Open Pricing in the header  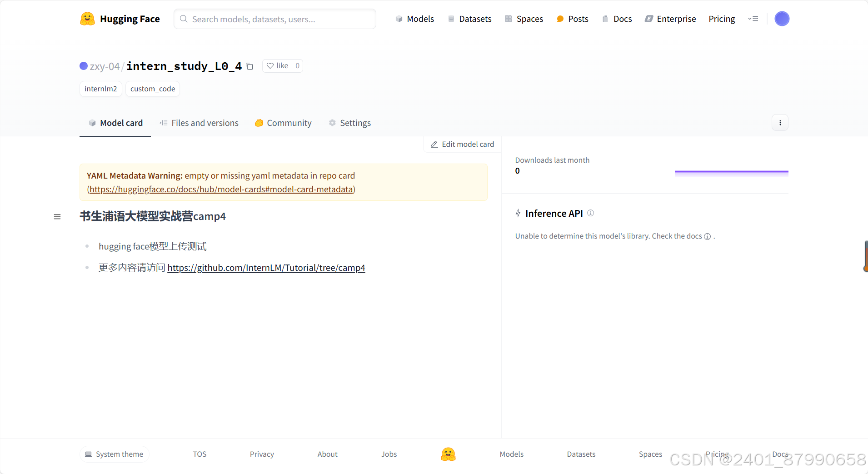722,19
